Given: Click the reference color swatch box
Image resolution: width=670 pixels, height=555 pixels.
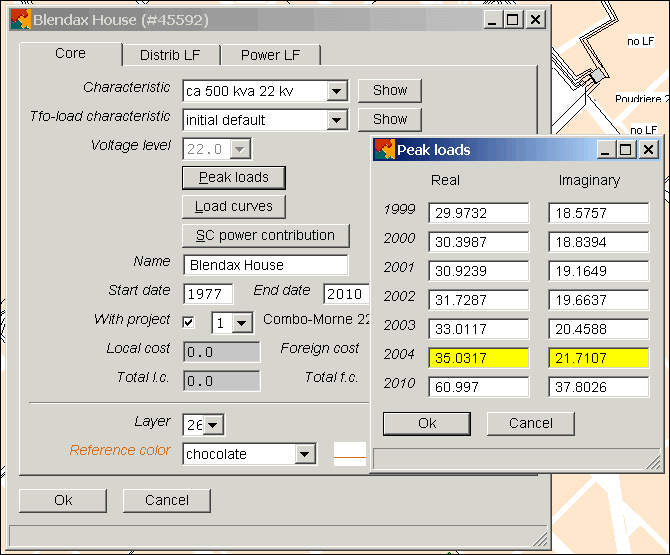Looking at the screenshot, I should [x=350, y=453].
